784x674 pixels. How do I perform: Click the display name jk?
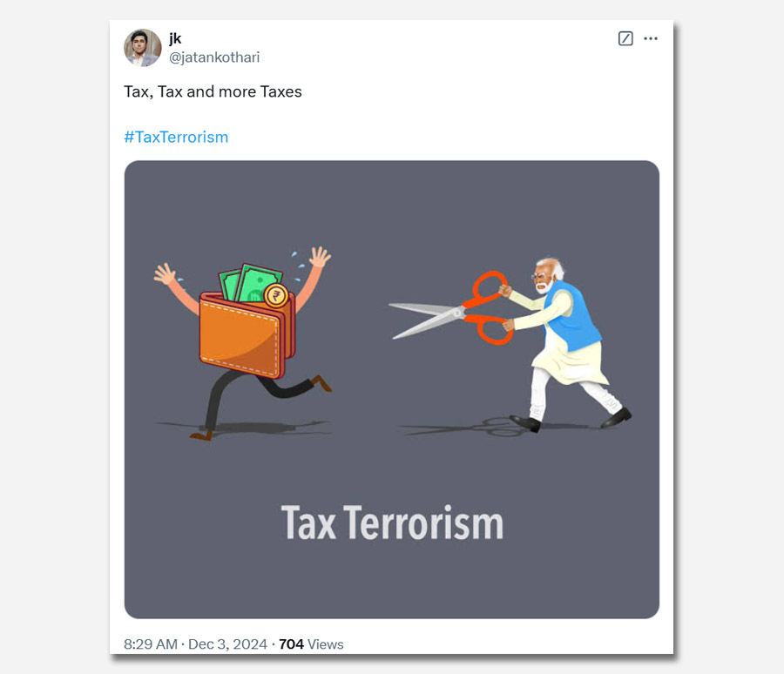click(175, 38)
